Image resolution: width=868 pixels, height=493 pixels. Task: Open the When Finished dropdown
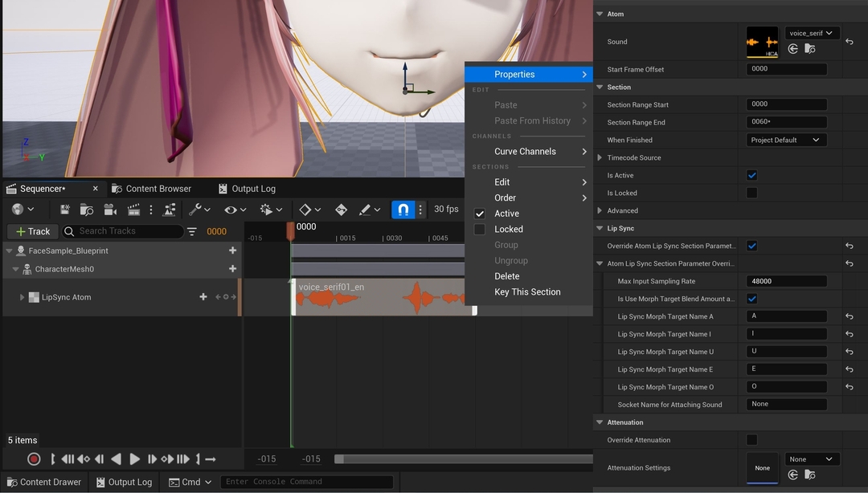(x=786, y=140)
